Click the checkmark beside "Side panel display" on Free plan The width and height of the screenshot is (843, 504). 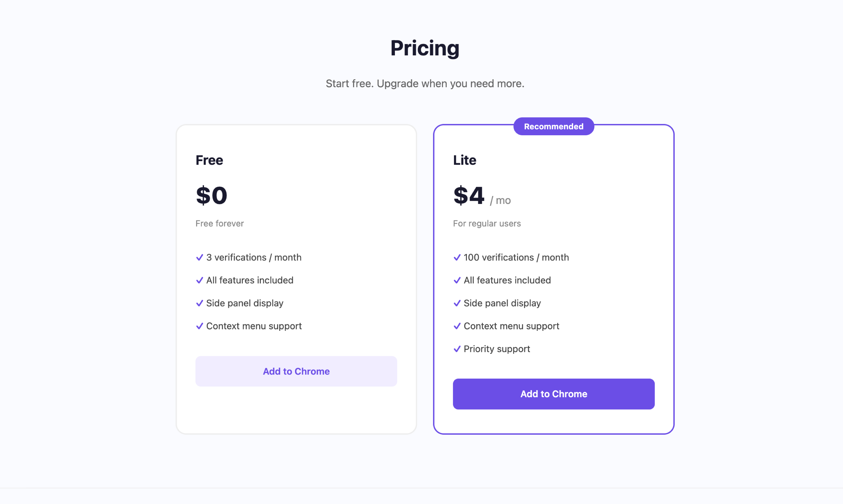pyautogui.click(x=200, y=303)
